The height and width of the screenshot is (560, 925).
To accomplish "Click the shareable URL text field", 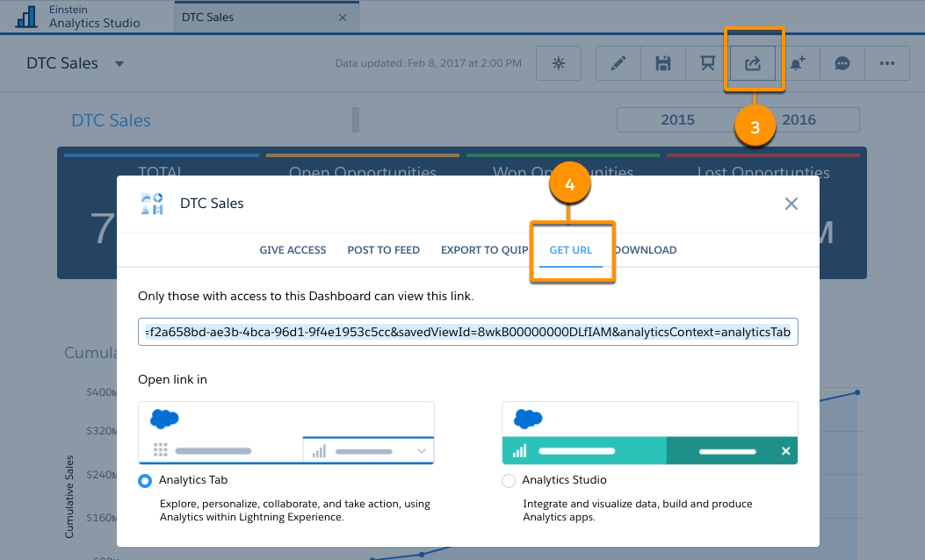I will tap(467, 333).
